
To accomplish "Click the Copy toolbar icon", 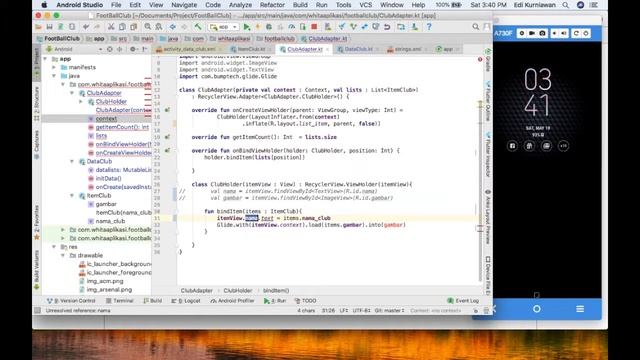I will click(122, 27).
